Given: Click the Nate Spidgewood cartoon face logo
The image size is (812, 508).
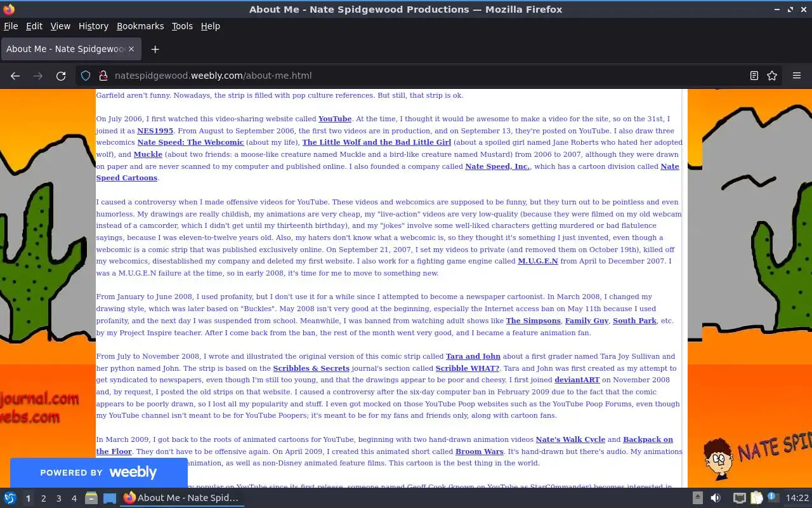Looking at the screenshot, I should pyautogui.click(x=719, y=458).
